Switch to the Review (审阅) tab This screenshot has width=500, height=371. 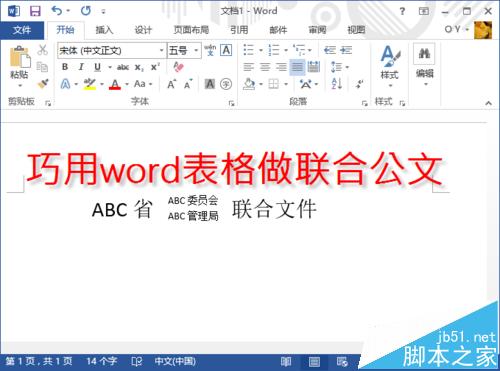point(317,30)
